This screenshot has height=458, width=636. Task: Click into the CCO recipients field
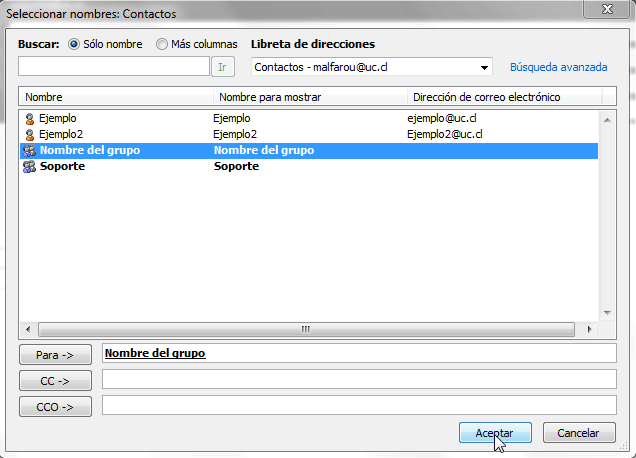click(x=359, y=405)
